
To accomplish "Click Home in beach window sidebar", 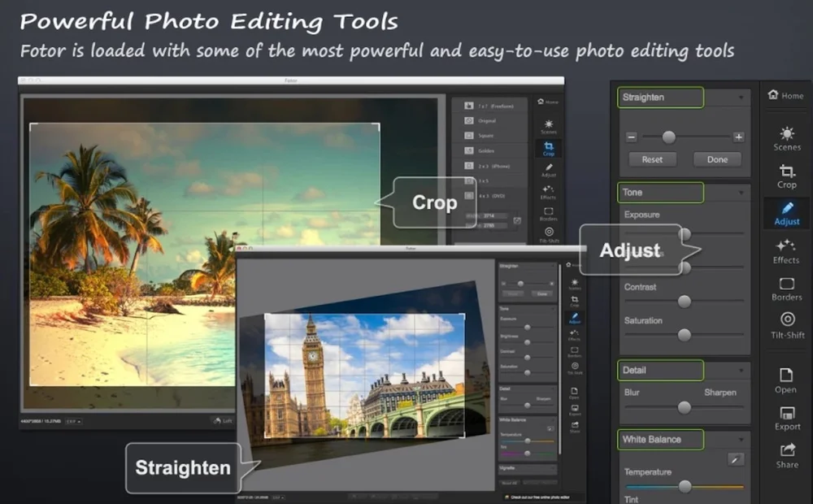I will 548,102.
